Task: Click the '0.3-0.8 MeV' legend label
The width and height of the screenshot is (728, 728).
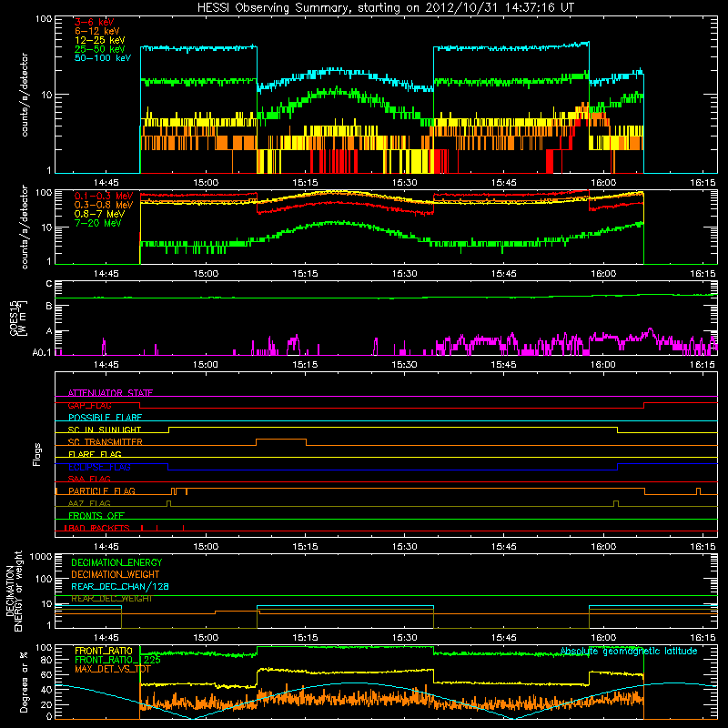Action: tap(104, 205)
